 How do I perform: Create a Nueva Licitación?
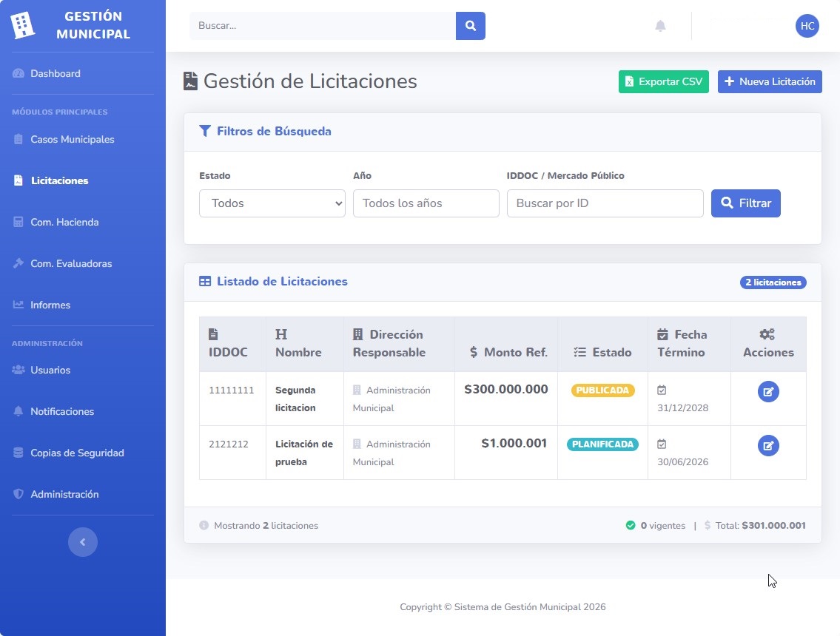point(769,81)
